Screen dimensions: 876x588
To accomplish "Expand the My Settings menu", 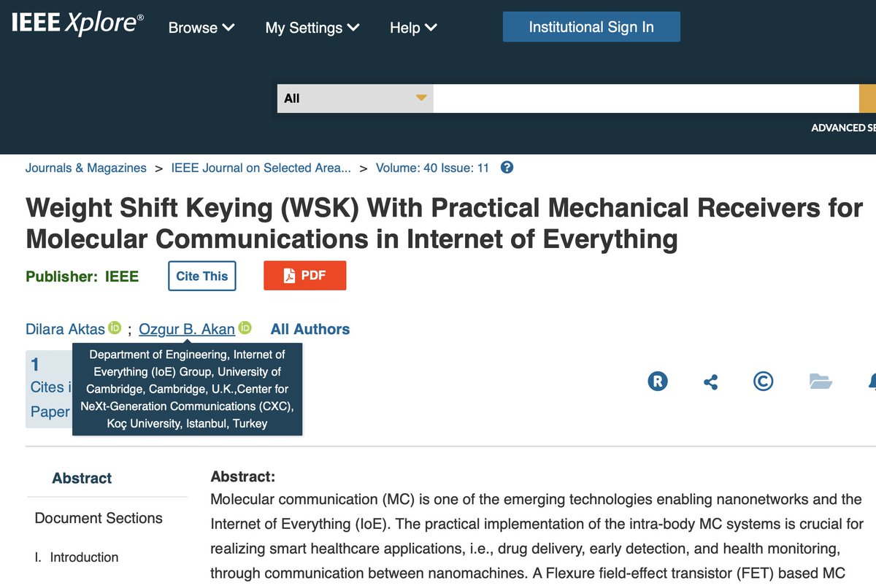I will tap(312, 28).
